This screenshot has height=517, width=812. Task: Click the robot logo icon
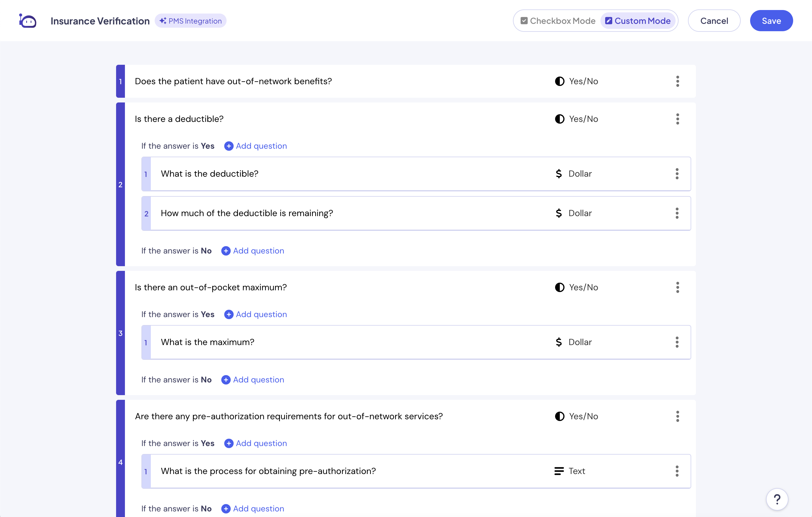pos(28,21)
